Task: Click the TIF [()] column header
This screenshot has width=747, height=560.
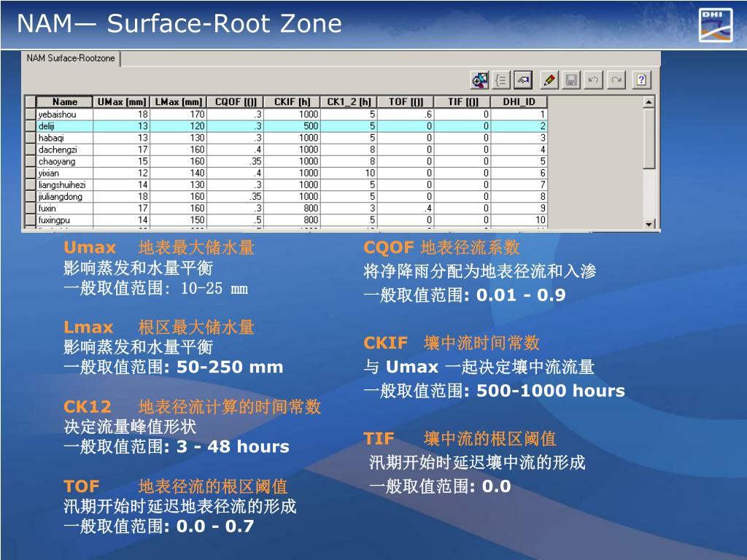Action: (462, 102)
